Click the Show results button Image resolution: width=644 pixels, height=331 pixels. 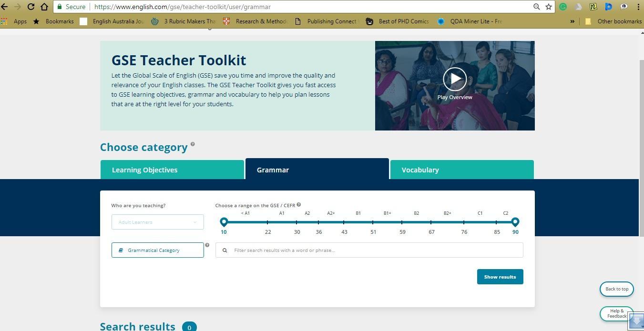click(500, 277)
